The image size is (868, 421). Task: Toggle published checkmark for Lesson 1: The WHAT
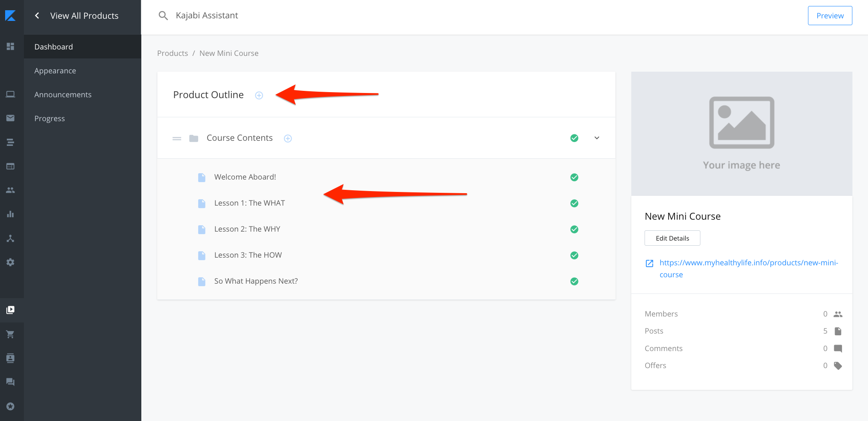(575, 203)
